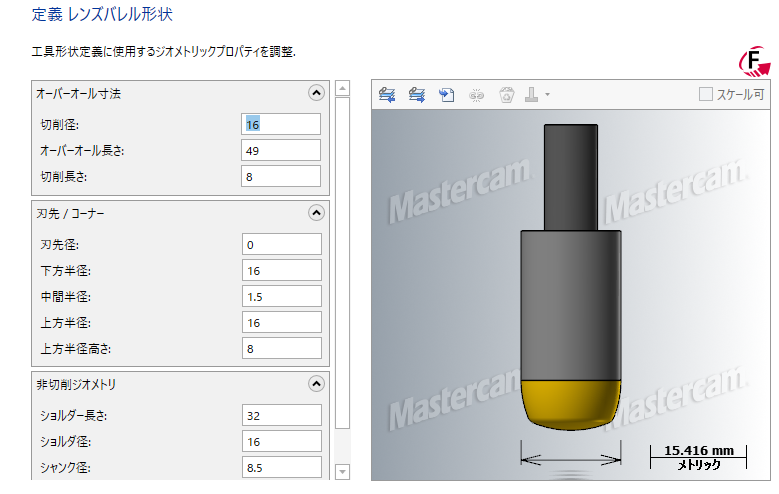Collapse the 刃先 / コーナー section
779x494 pixels.
[x=316, y=213]
